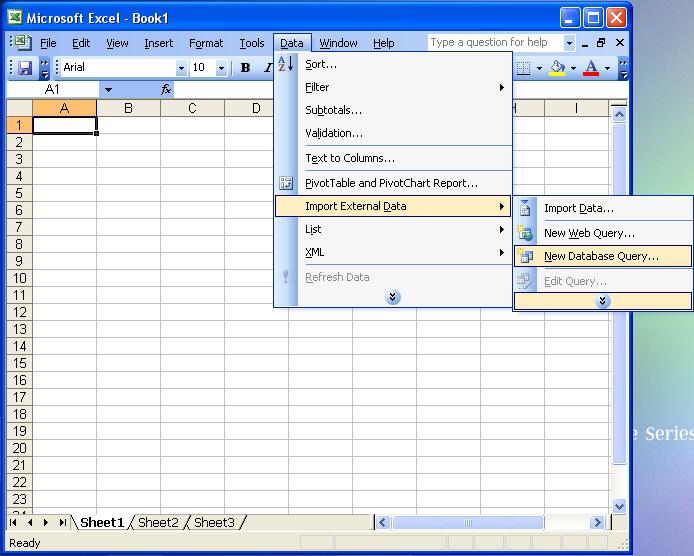Open the Font Color dropdown arrow
694x556 pixels.
(x=607, y=68)
